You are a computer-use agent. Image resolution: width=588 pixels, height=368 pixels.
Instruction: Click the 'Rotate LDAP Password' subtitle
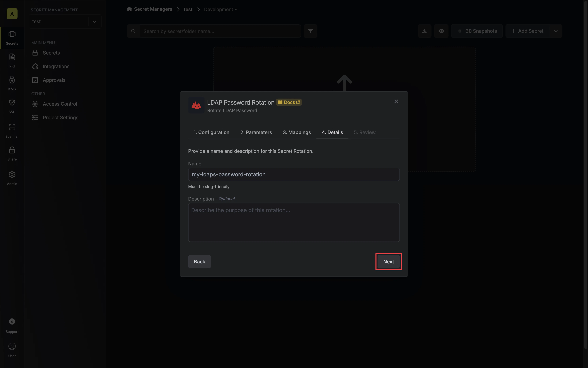(x=232, y=111)
